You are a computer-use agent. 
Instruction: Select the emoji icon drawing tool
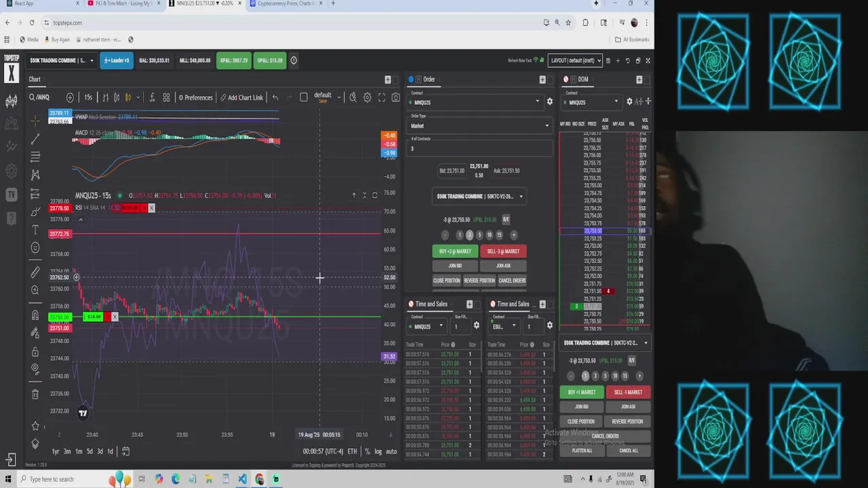click(x=35, y=247)
